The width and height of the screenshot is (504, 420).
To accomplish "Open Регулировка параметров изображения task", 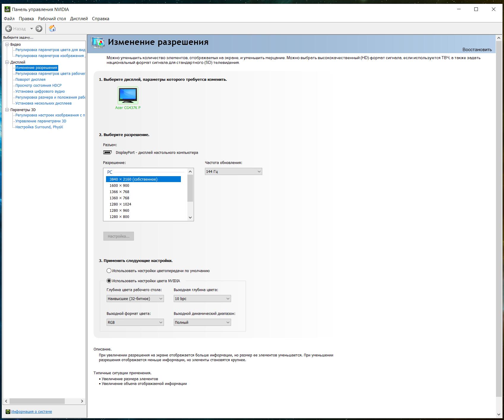I will point(50,56).
